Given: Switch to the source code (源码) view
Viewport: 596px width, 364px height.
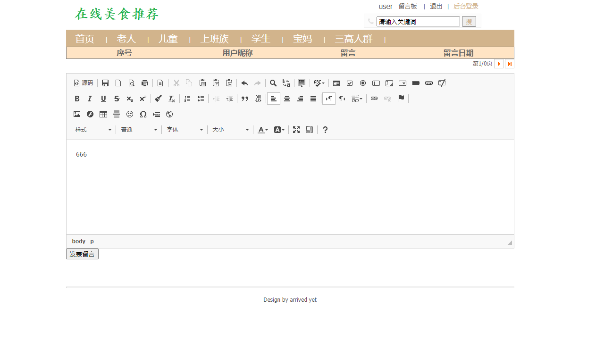Looking at the screenshot, I should pos(84,83).
